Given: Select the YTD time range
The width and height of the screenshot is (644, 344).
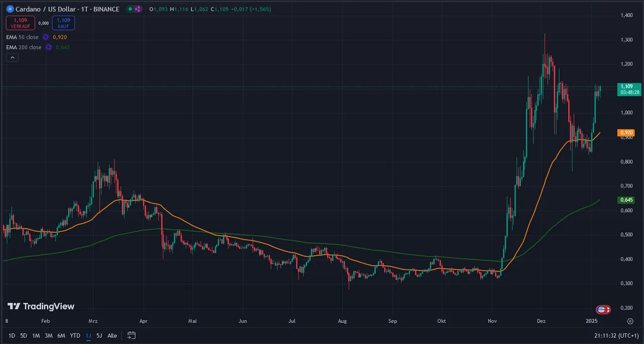Looking at the screenshot, I should (x=75, y=335).
